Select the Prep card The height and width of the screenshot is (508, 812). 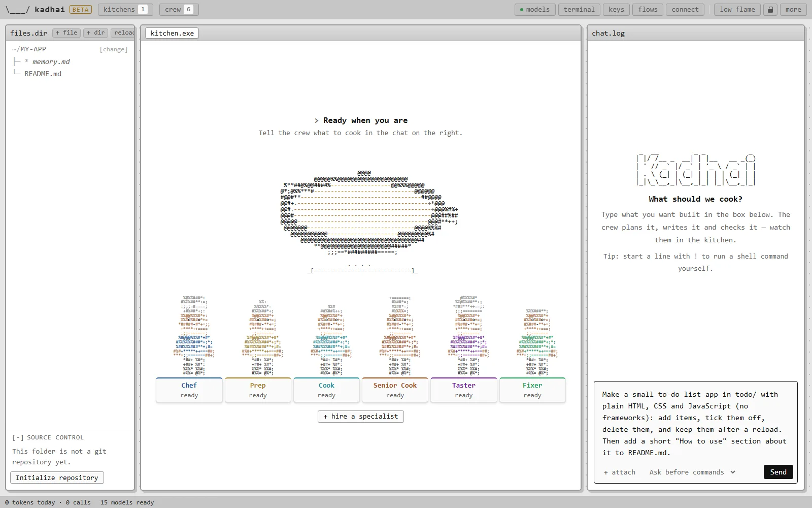coord(258,390)
